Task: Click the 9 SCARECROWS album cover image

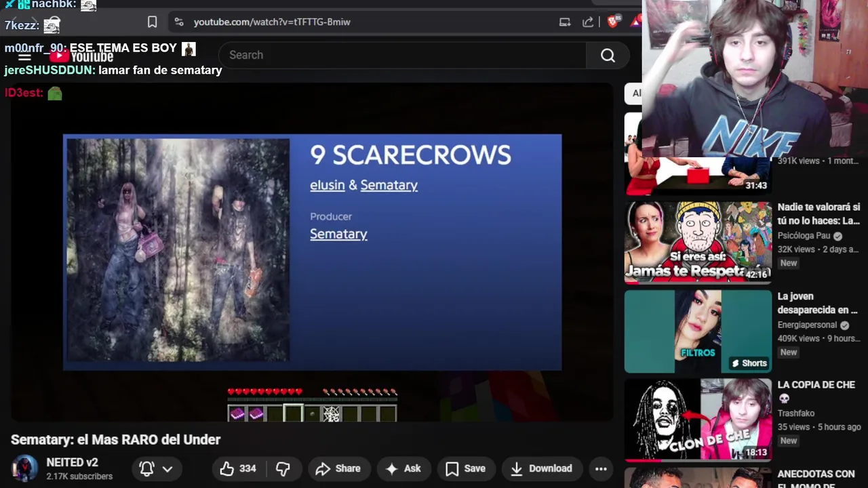Action: tap(178, 250)
